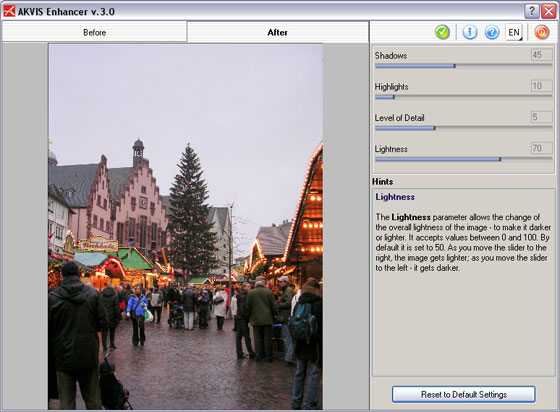Click the Shadows value field
Screen dimensions: 560x412
542,55
